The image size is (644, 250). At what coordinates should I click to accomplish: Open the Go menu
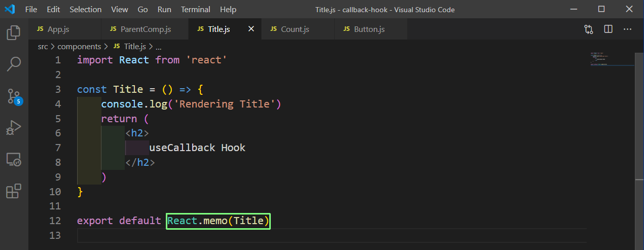[x=143, y=9]
